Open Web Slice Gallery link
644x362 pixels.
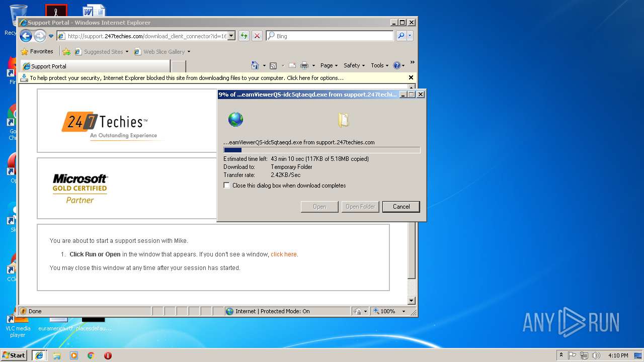tap(162, 51)
